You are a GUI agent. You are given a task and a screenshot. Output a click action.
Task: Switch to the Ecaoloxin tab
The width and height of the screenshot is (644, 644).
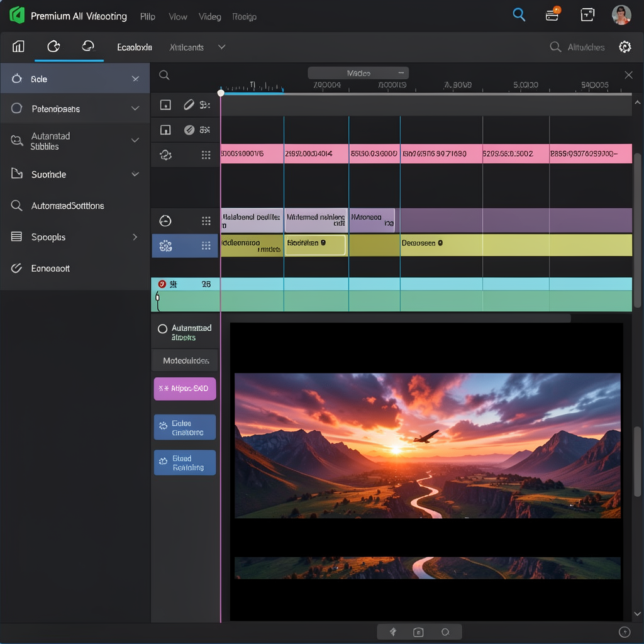pos(135,47)
